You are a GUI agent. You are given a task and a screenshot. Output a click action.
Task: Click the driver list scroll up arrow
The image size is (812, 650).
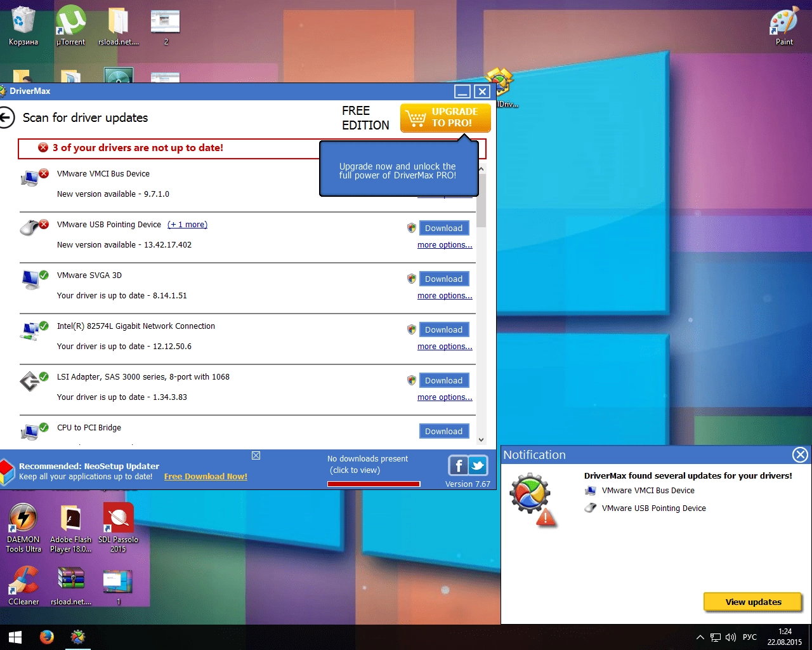click(481, 169)
